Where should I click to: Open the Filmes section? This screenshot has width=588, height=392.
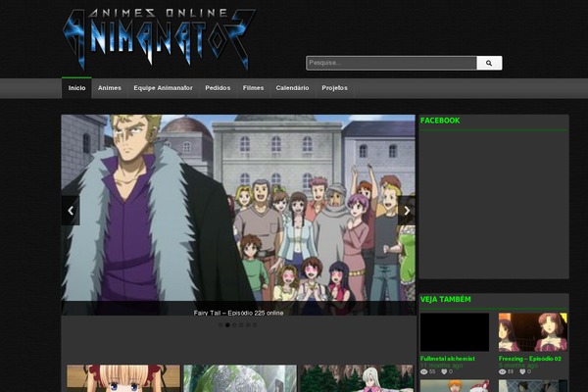point(253,88)
